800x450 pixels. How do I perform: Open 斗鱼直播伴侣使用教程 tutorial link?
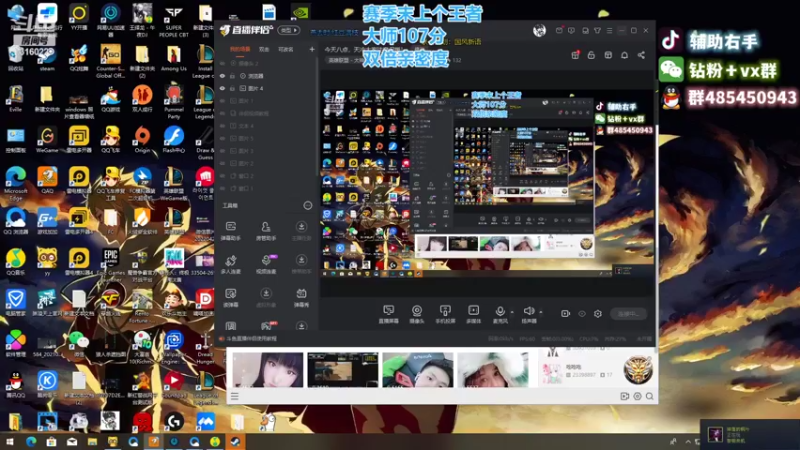point(251,339)
